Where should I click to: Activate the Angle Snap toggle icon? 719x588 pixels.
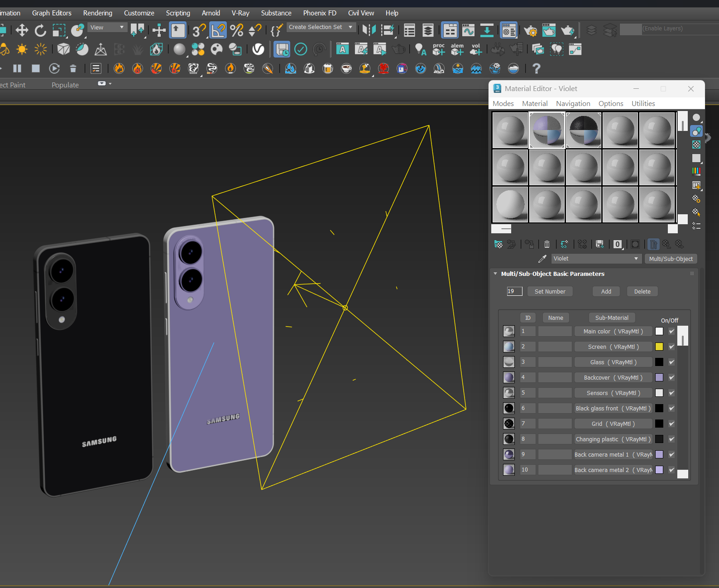(218, 30)
